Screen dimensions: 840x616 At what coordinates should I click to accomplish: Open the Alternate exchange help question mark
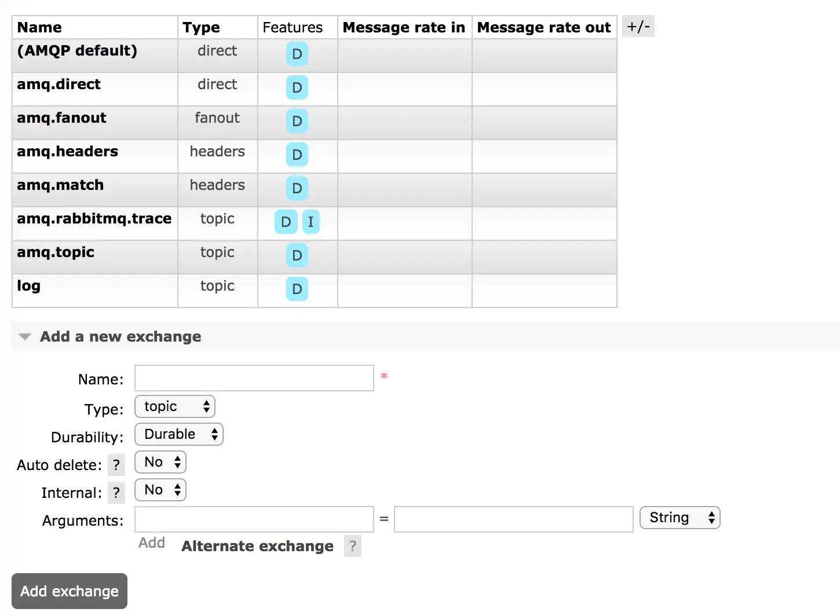coord(352,546)
